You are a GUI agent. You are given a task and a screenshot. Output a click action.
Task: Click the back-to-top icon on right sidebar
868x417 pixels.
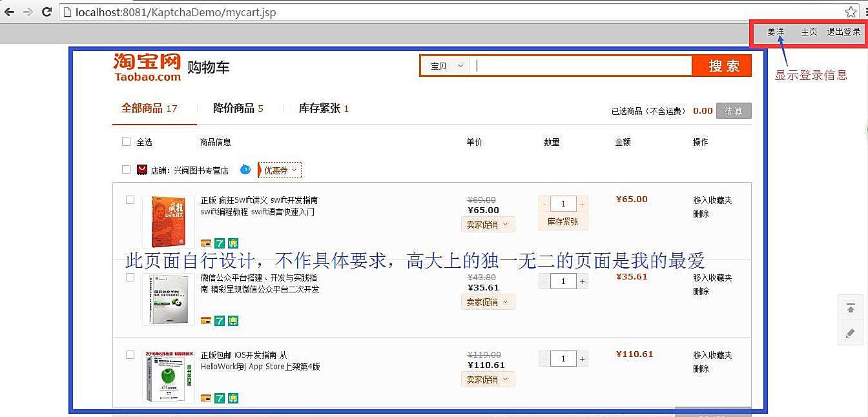click(x=851, y=309)
